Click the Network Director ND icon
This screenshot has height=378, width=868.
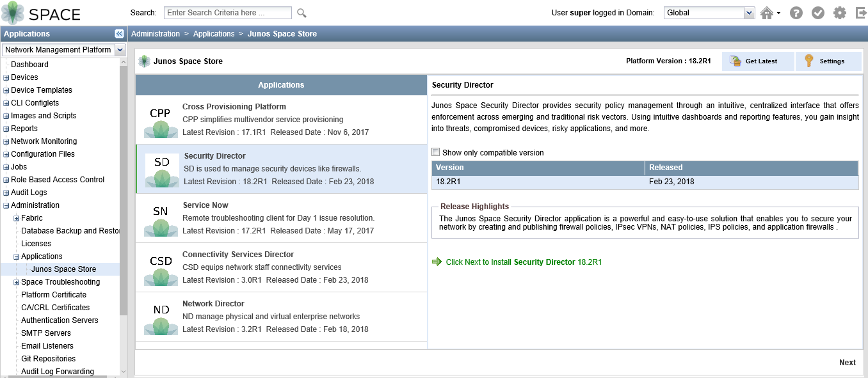click(x=161, y=319)
